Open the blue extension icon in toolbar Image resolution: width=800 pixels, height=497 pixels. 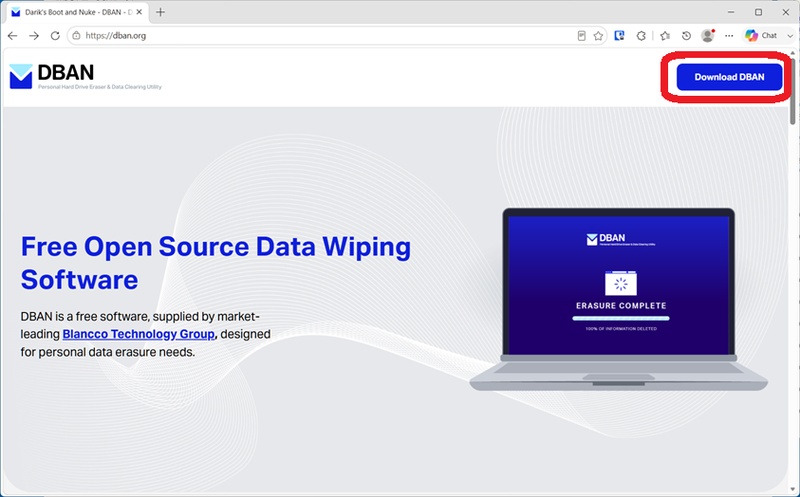[x=619, y=36]
